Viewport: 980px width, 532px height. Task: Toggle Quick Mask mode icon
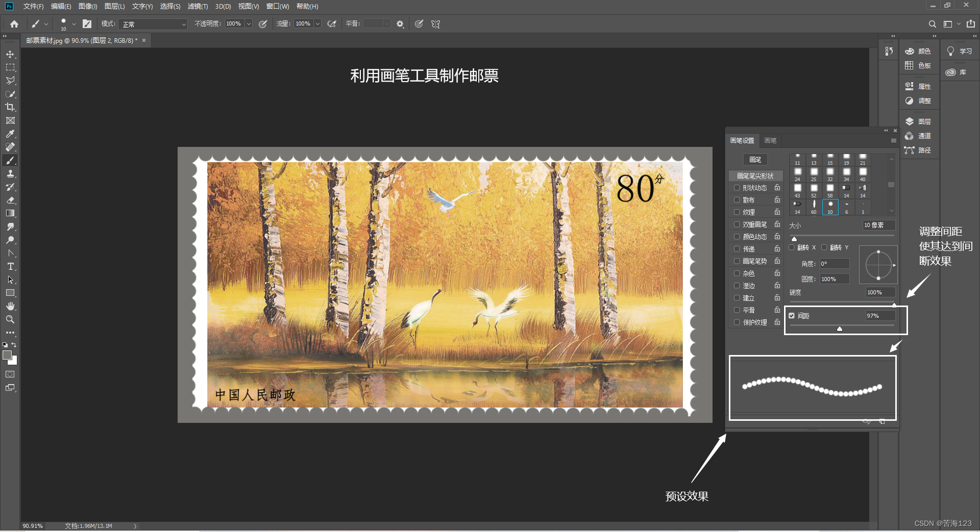point(10,374)
